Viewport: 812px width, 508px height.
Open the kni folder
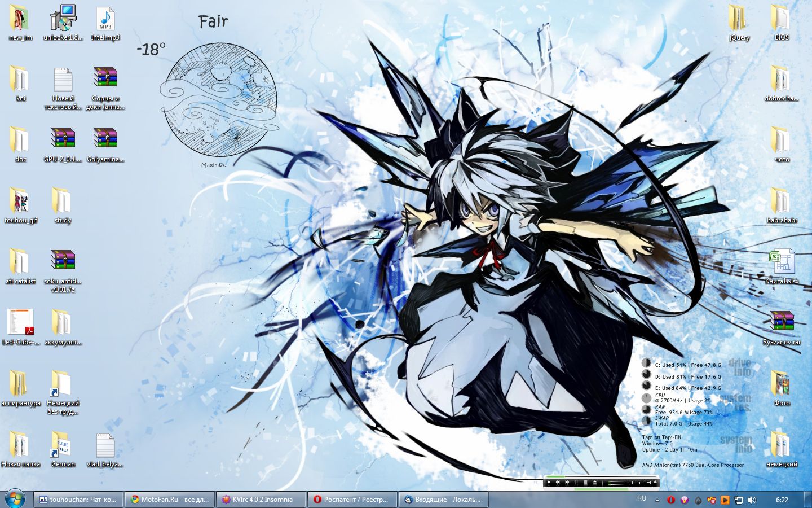(x=20, y=84)
